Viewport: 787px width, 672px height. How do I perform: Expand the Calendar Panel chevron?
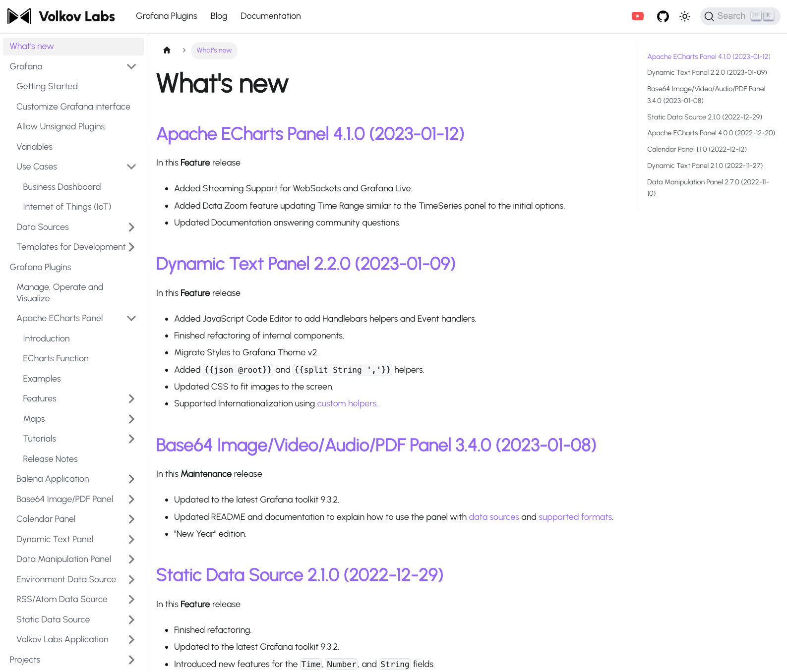(x=131, y=519)
